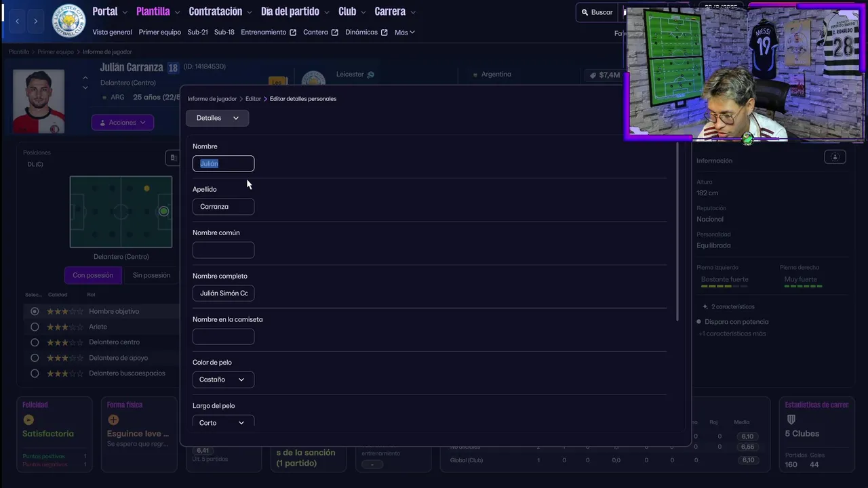The width and height of the screenshot is (868, 488).
Task: Click the Forma física injury plus icon
Action: pos(113,420)
